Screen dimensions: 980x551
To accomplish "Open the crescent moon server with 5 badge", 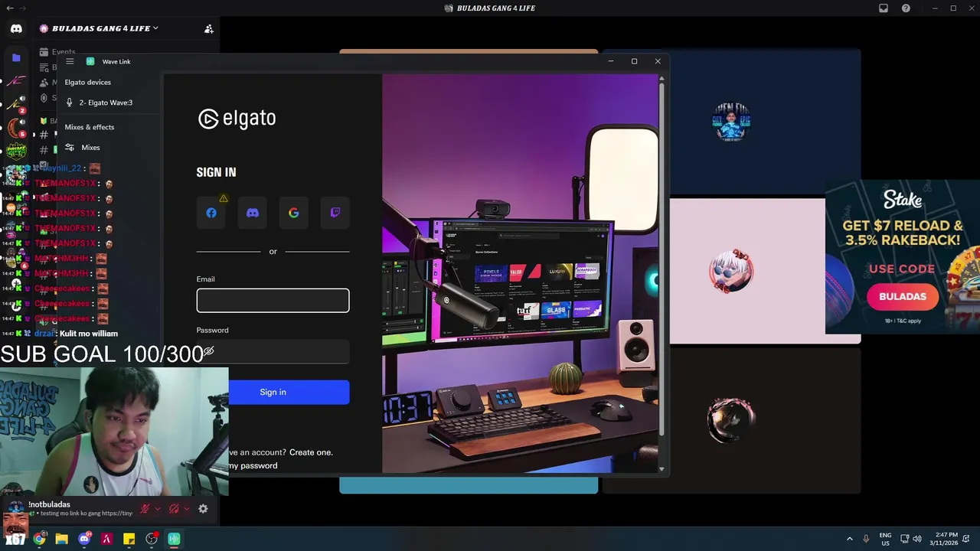I will [x=15, y=127].
